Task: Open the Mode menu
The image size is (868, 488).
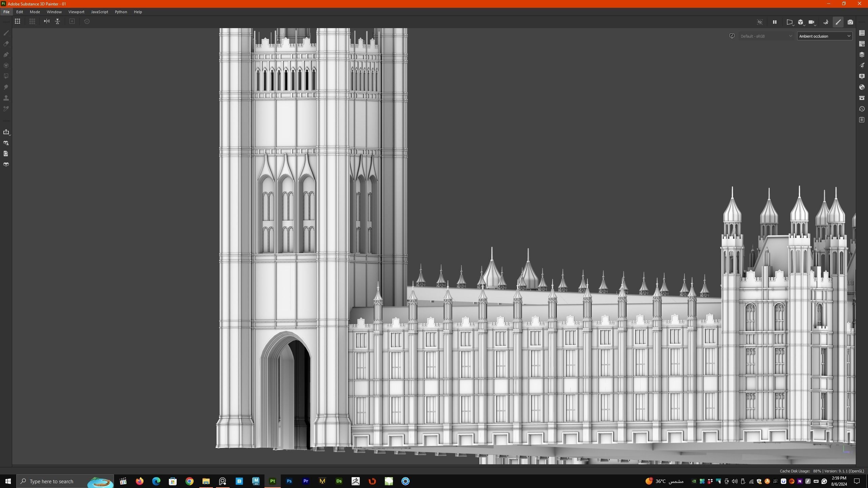Action: click(35, 12)
